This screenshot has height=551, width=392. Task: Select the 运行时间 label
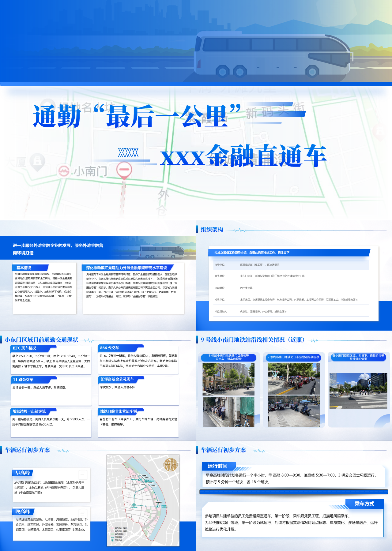[217, 466]
